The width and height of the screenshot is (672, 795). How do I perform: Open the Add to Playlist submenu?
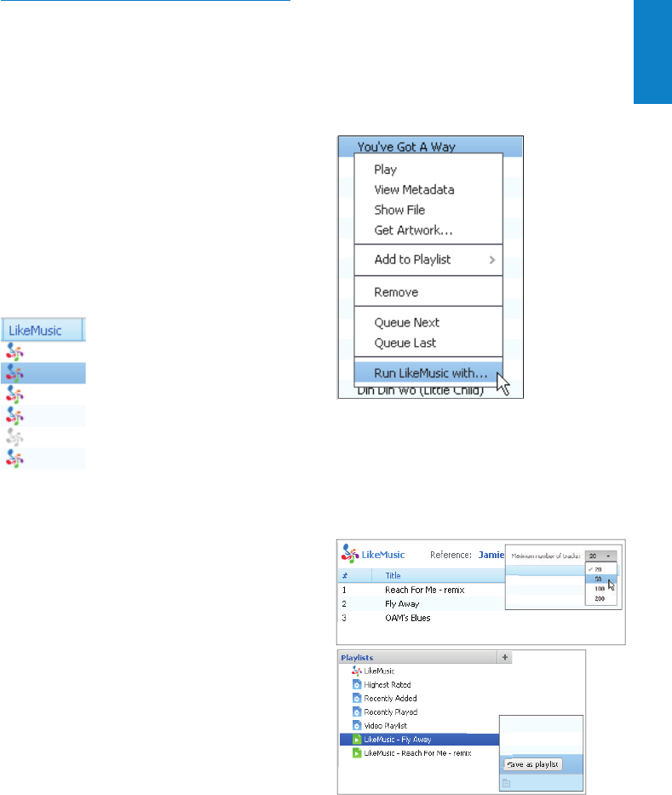(428, 260)
